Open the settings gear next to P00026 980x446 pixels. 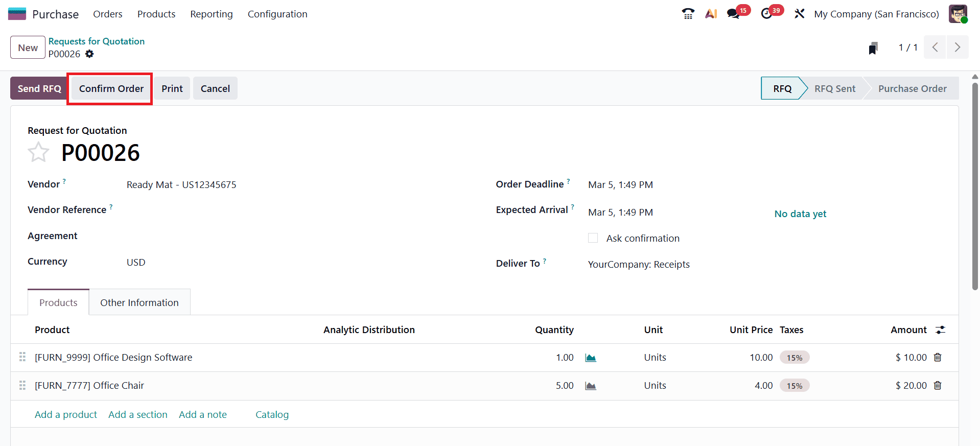90,54
